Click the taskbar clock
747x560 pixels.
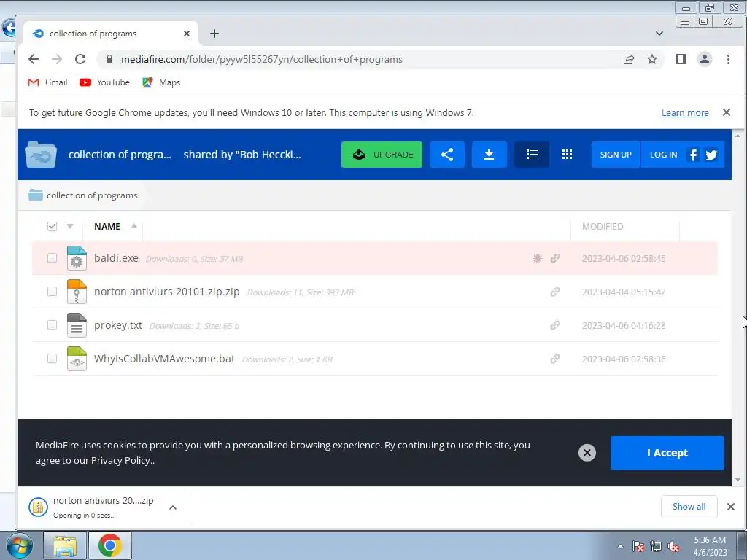[x=710, y=546]
